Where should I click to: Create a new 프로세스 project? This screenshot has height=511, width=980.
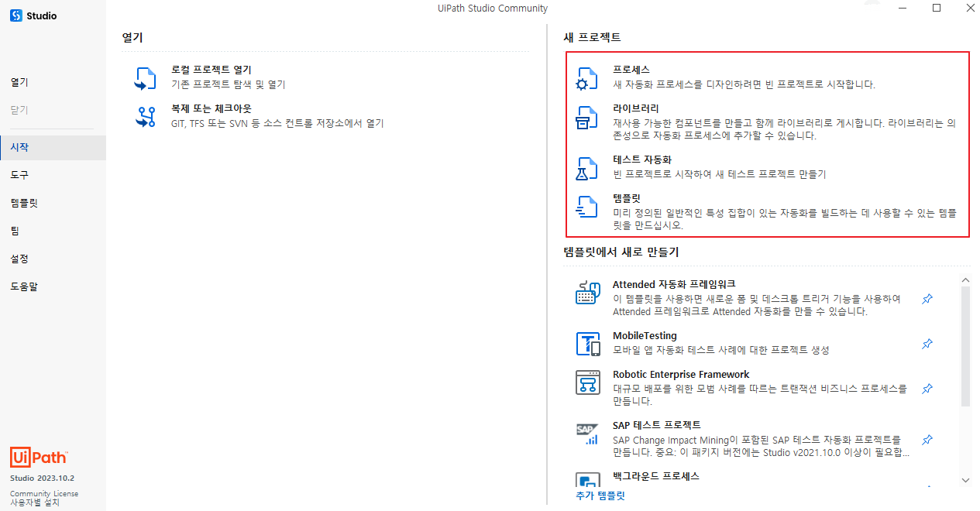(x=768, y=77)
